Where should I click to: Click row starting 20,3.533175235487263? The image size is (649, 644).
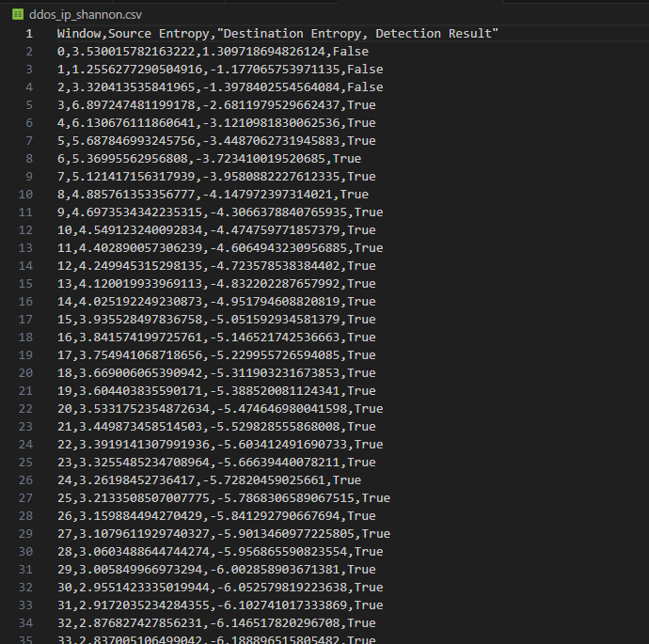click(220, 408)
